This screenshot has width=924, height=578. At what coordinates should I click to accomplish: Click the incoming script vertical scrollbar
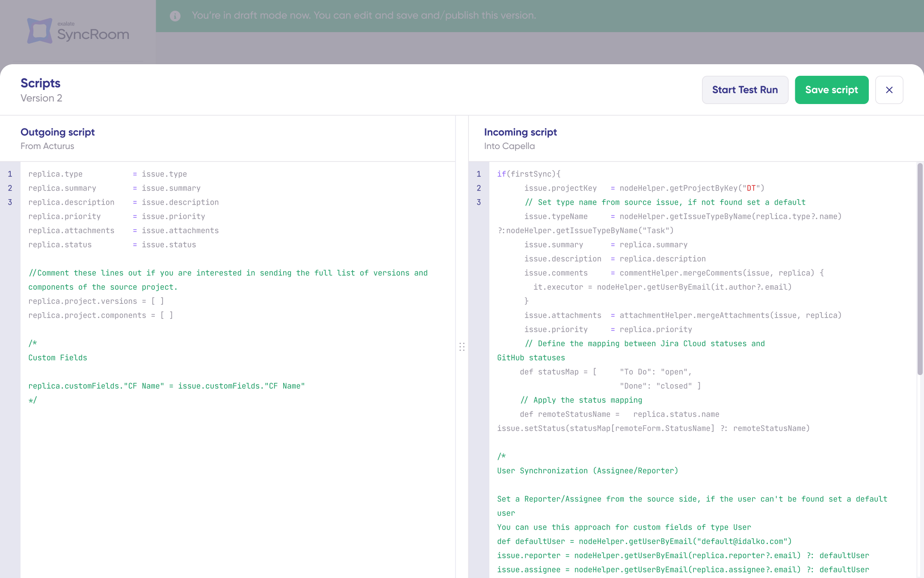point(920,270)
